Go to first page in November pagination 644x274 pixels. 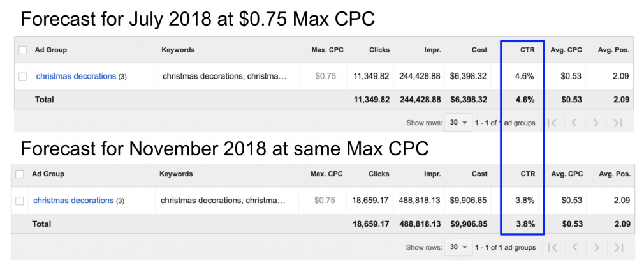[552, 247]
